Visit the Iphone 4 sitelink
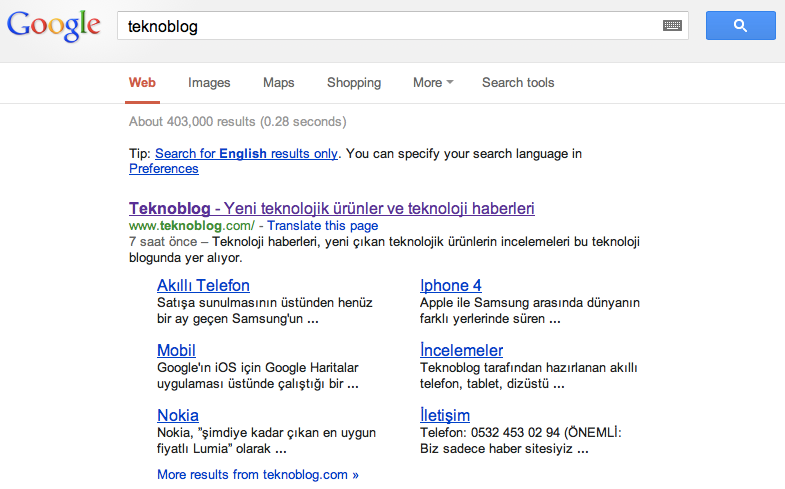 tap(450, 286)
